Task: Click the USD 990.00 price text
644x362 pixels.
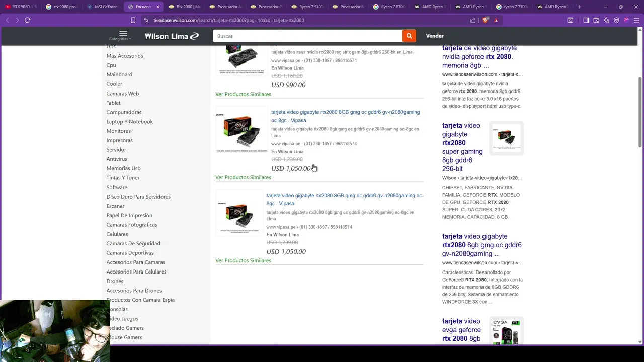Action: click(288, 85)
